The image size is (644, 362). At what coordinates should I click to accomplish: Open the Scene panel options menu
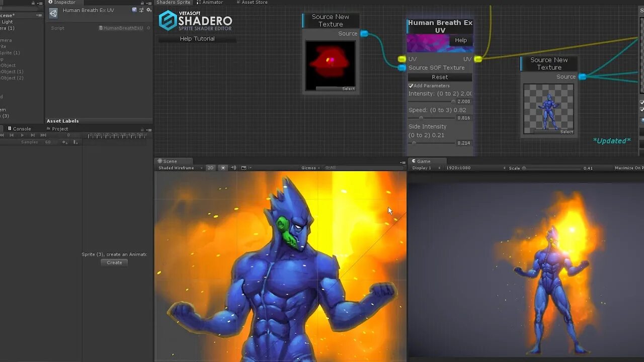pos(403,162)
